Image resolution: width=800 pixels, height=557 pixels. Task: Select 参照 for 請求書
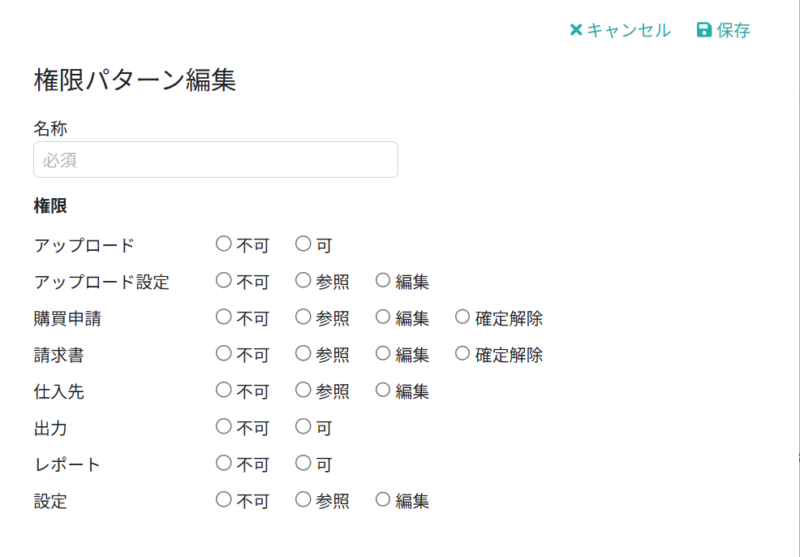click(303, 353)
